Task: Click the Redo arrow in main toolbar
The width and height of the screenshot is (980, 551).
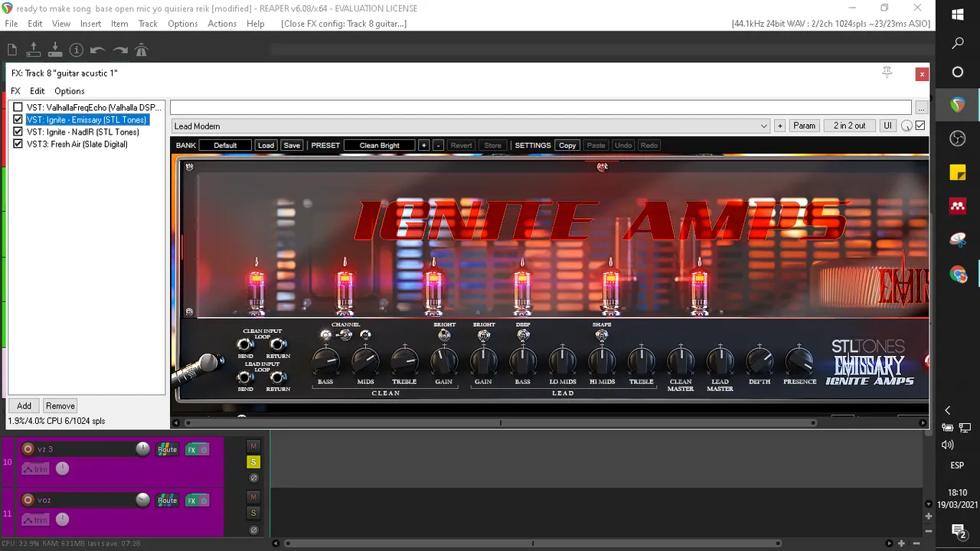Action: pos(120,50)
